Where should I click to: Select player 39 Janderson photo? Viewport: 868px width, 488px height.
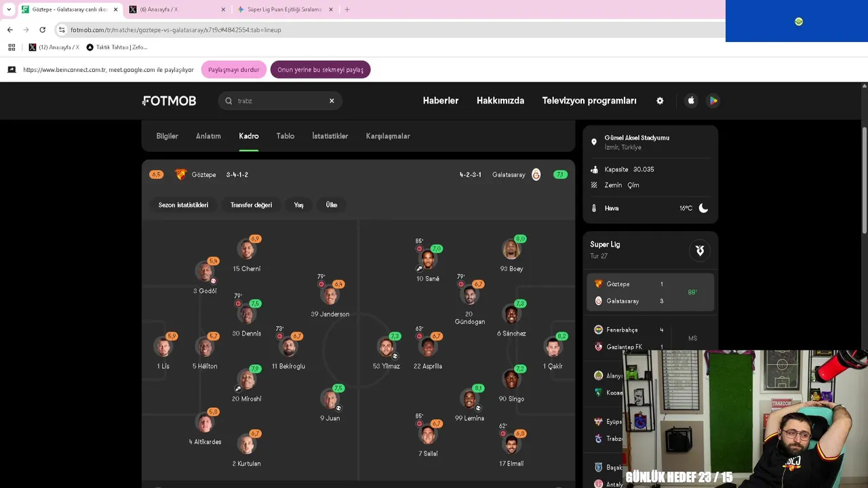click(330, 295)
